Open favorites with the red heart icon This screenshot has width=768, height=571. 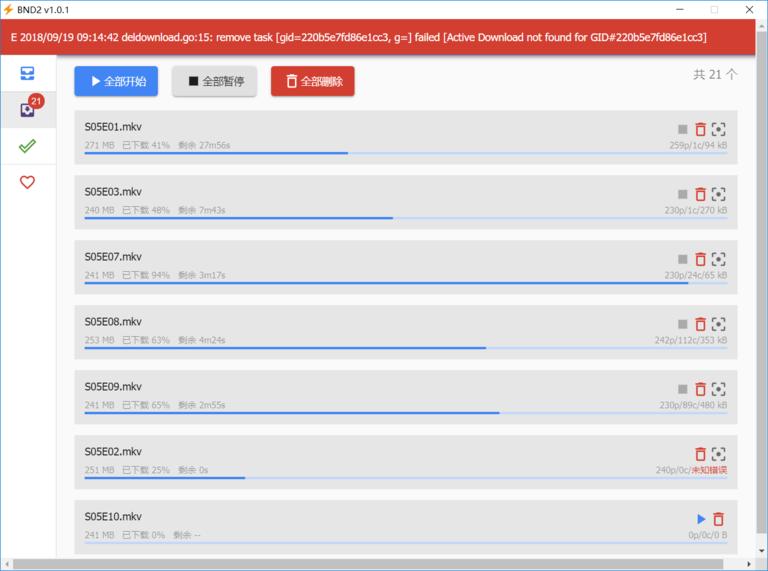tap(27, 182)
